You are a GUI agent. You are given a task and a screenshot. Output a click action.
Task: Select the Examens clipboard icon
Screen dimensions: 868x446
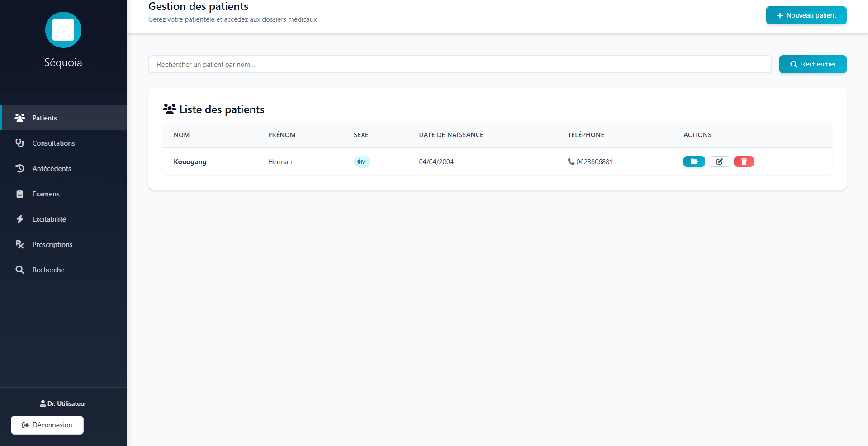click(20, 194)
